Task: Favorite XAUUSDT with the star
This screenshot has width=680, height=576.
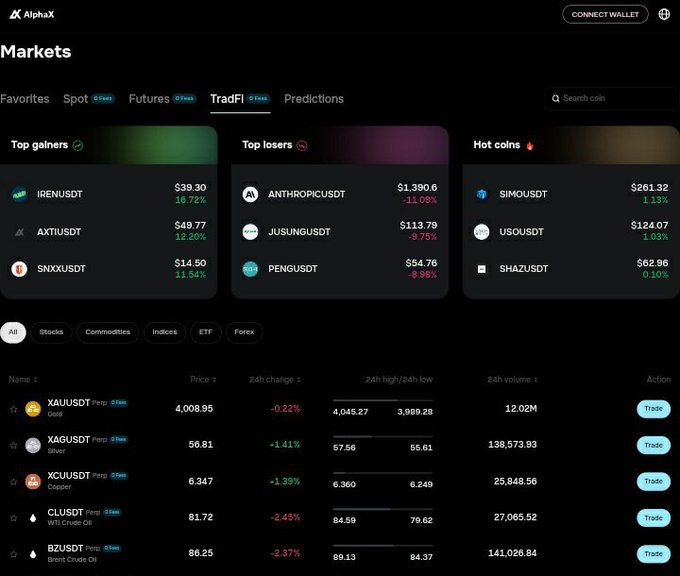Action: tap(13, 409)
